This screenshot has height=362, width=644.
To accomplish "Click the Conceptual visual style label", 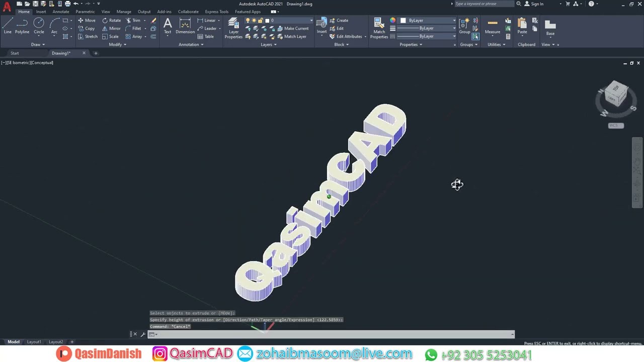I will [42, 63].
